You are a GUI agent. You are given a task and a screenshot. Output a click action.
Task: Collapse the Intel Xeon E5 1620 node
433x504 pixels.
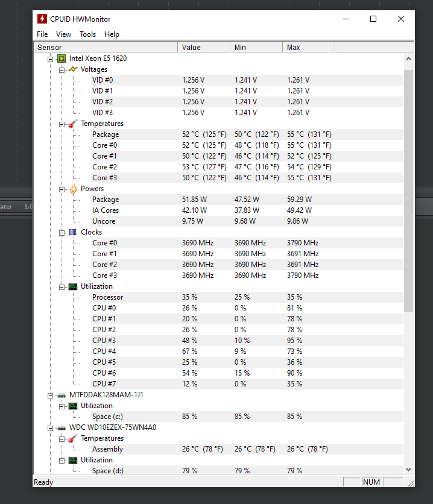[x=50, y=59]
